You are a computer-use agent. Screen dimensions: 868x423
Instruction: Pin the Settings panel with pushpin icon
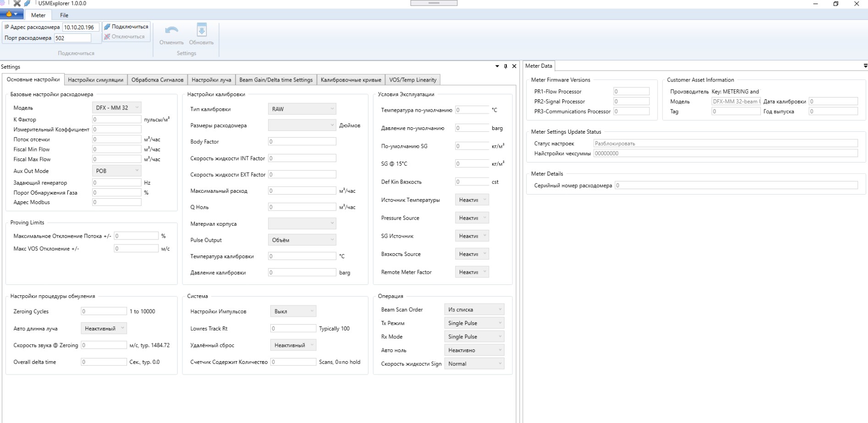tap(505, 66)
